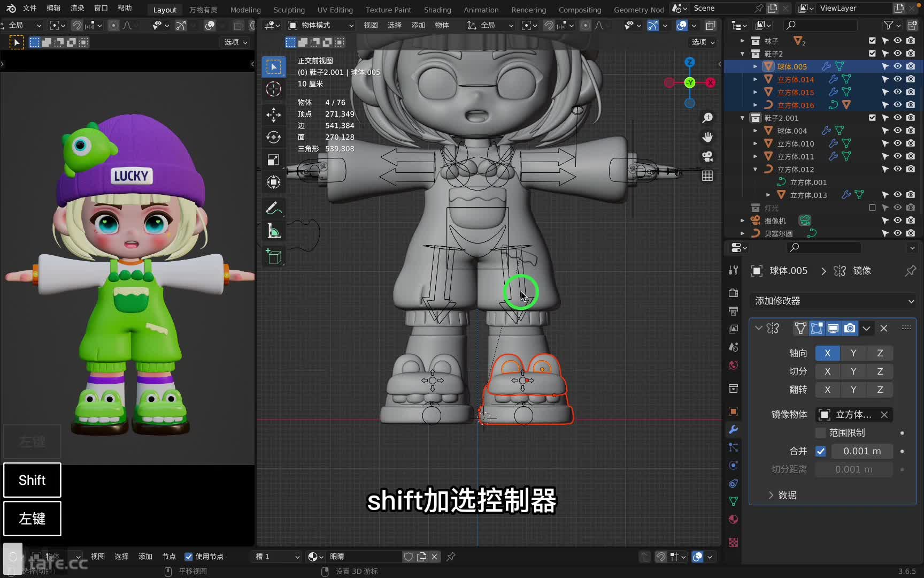Viewport: 924px width, 578px height.
Task: Toggle mirror modifier render camera icon
Action: 850,329
